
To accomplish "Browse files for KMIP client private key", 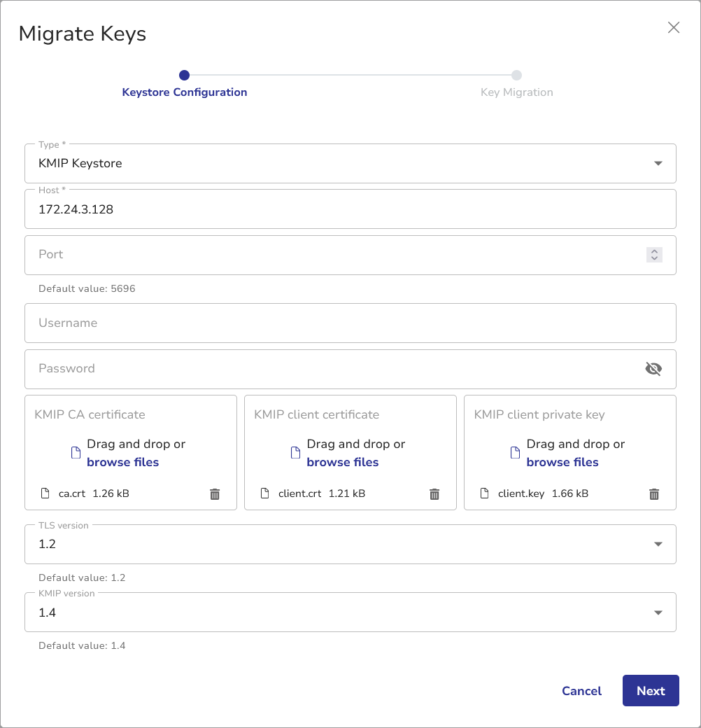I will [x=562, y=462].
